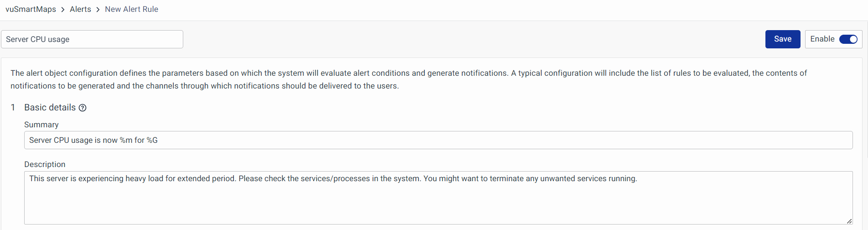The image size is (868, 230).
Task: Click the alert name field 'Server CPU usage'
Action: (x=92, y=39)
